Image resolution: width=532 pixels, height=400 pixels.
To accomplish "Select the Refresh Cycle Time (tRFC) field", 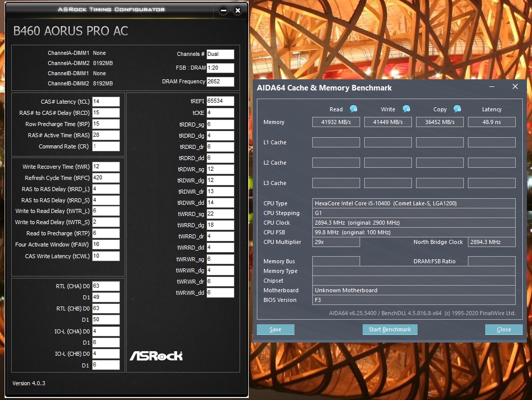I will point(106,178).
